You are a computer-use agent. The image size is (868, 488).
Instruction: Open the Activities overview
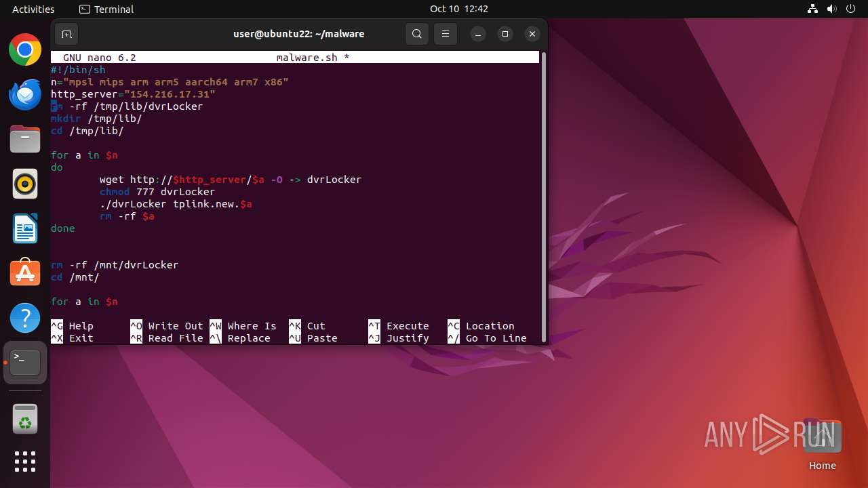click(x=33, y=9)
